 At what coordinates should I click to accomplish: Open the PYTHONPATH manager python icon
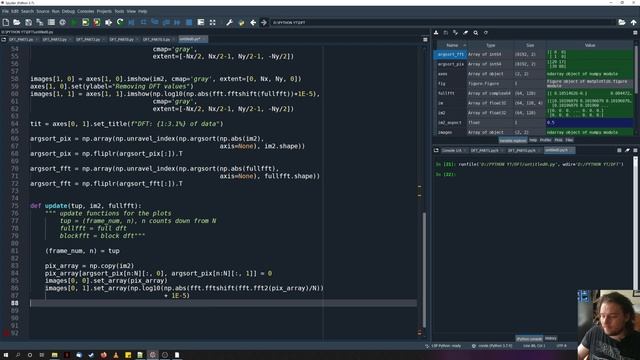pyautogui.click(x=241, y=22)
